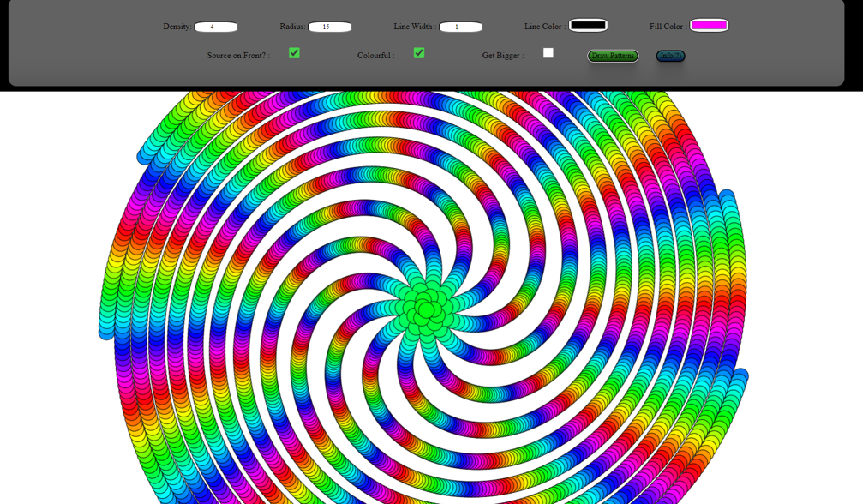
Task: Click the "Line Color" text label
Action: [x=543, y=27]
